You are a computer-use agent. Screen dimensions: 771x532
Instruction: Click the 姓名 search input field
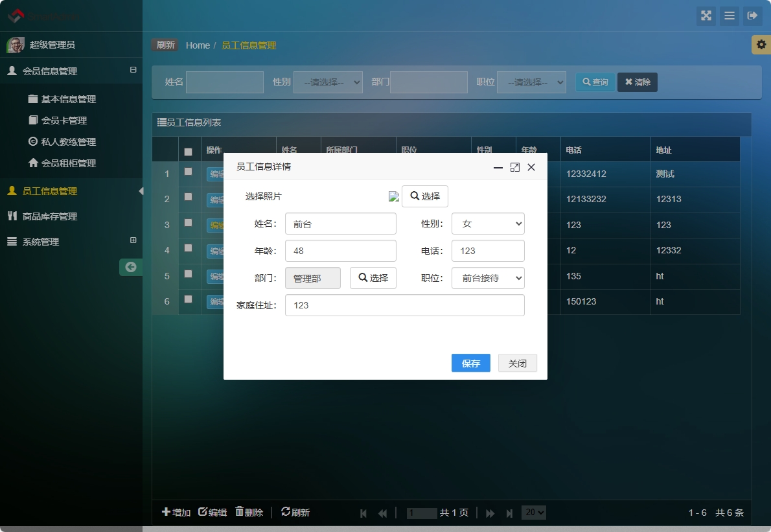[225, 82]
